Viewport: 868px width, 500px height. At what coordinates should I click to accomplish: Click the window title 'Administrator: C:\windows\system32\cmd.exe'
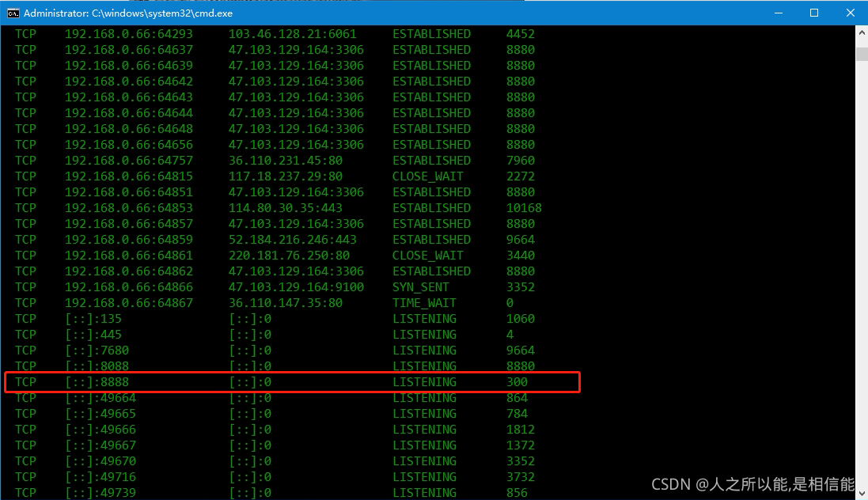(128, 13)
